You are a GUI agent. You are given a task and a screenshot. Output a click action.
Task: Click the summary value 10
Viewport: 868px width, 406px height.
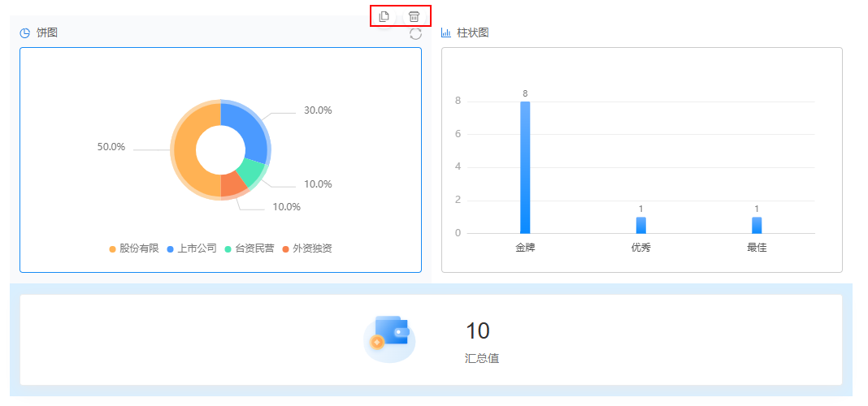478,330
